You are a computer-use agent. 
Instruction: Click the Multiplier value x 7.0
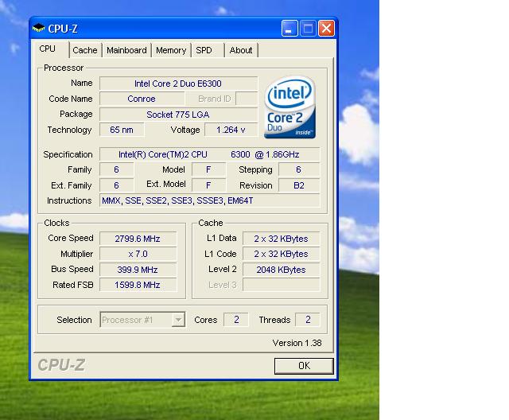click(x=138, y=254)
